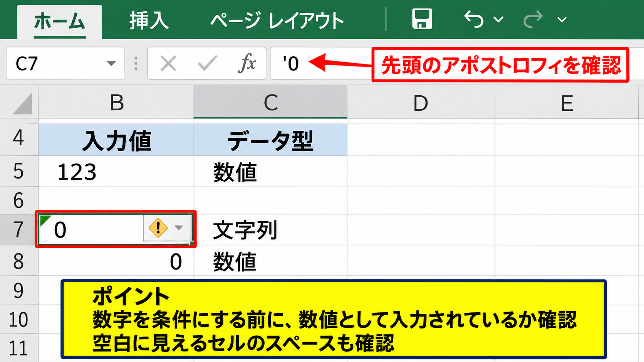The height and width of the screenshot is (362, 644).
Task: Open the 挿入 ribbon tab
Action: [149, 21]
